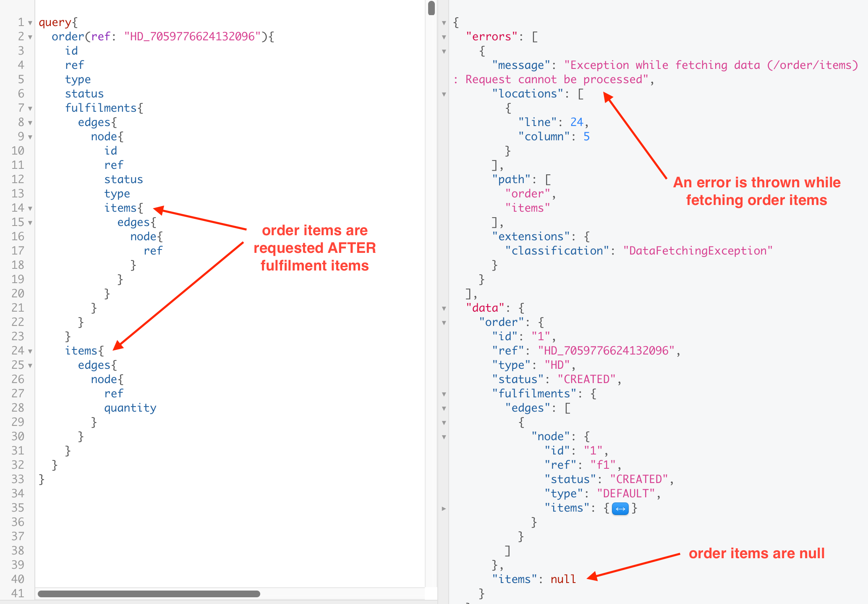Collapse order items block on line 24

30,351
